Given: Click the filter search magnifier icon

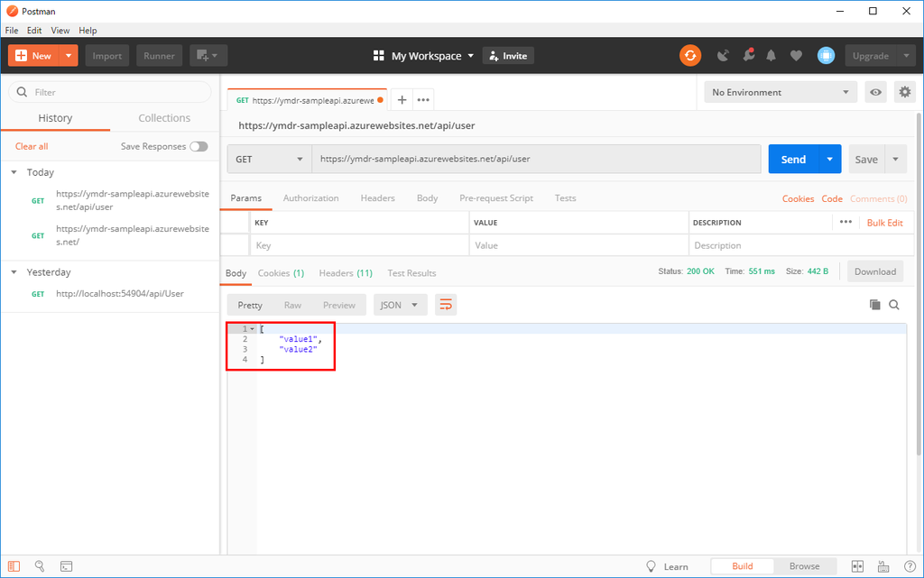Looking at the screenshot, I should point(22,92).
